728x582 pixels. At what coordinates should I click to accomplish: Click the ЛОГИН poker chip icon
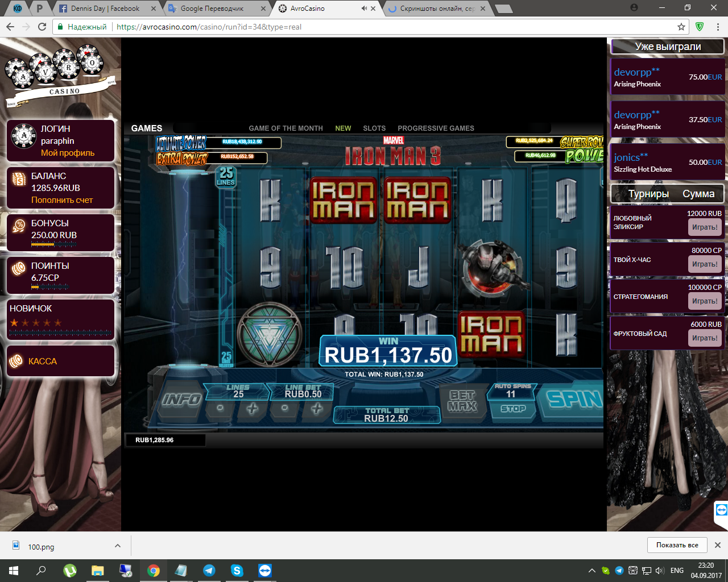click(24, 136)
